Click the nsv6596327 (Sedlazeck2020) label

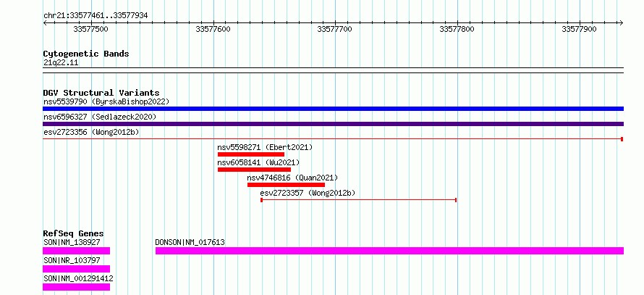[100, 117]
